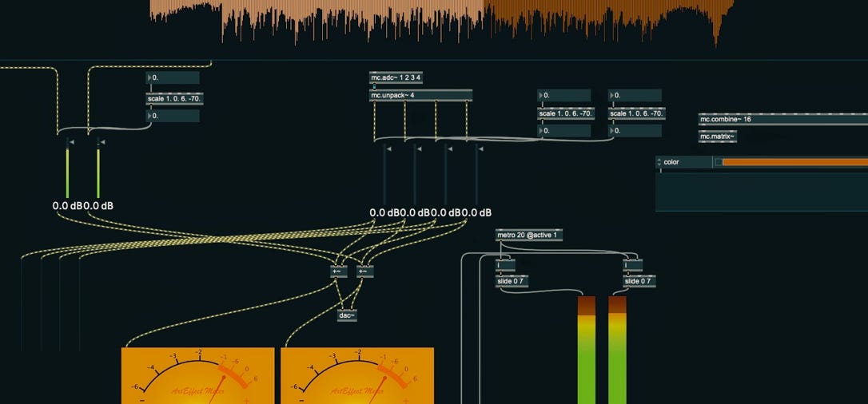Click the left ArtEffect VU meter

coord(197,375)
